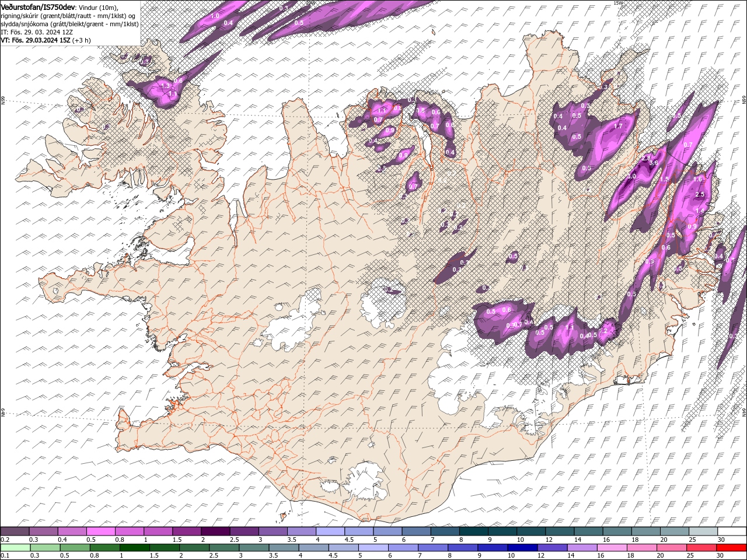The width and height of the screenshot is (747, 560).
Task: Select the 2.5 swatch in the purple snow scale
Action: coord(243,531)
